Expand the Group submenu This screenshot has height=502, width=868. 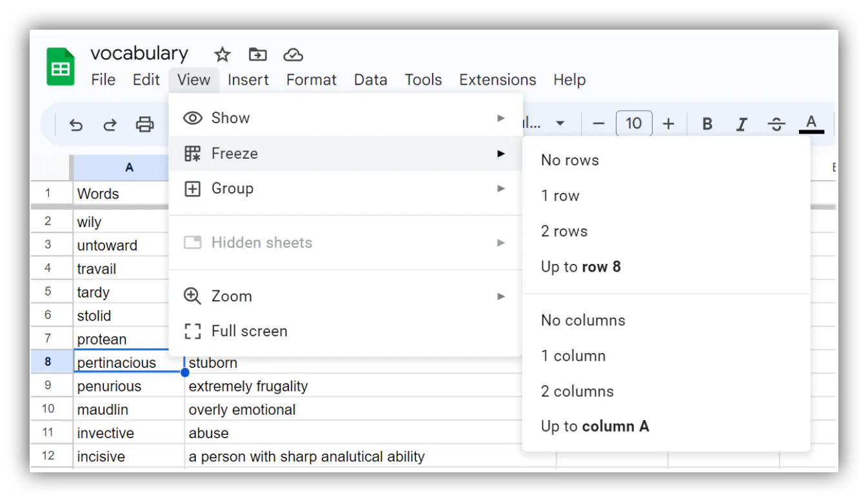[x=346, y=188]
